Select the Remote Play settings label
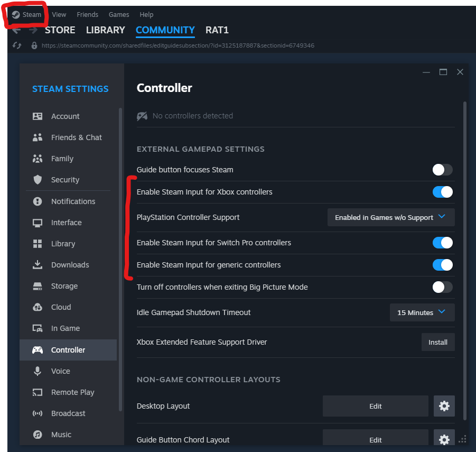 [x=72, y=392]
